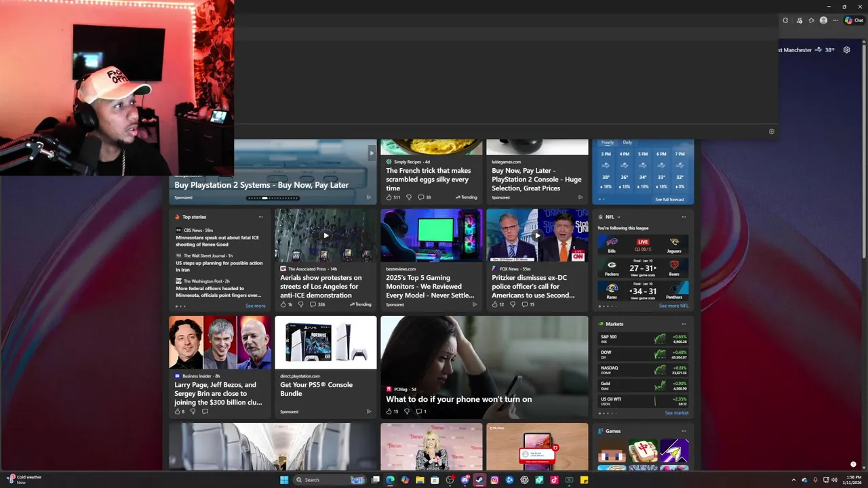The image size is (868, 488).
Task: Select the NASDAQ market row
Action: 643,369
